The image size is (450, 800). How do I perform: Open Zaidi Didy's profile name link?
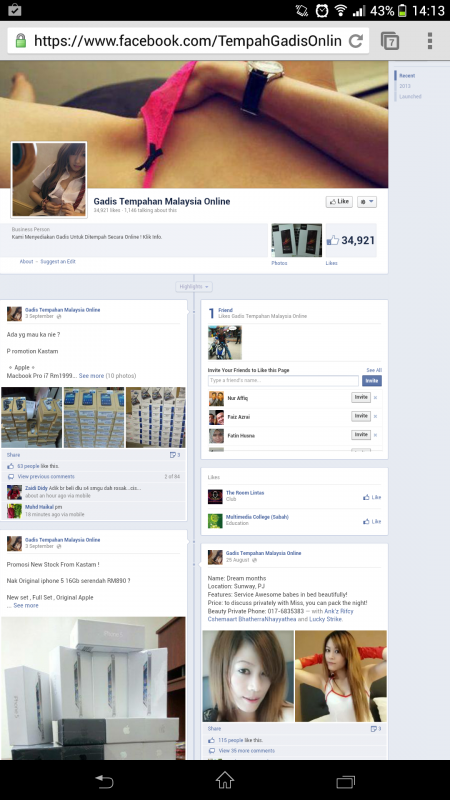(x=36, y=488)
